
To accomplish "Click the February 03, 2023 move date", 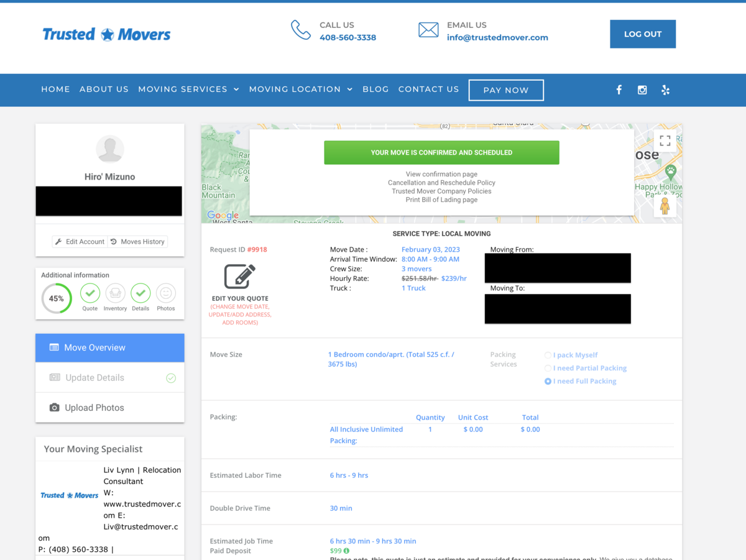I will pos(431,250).
